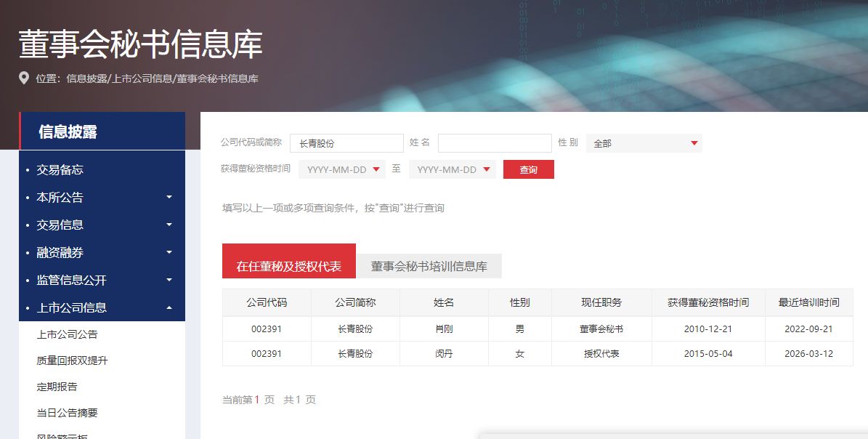
Task: Open 融资融券 sidebar menu item
Action: point(60,252)
